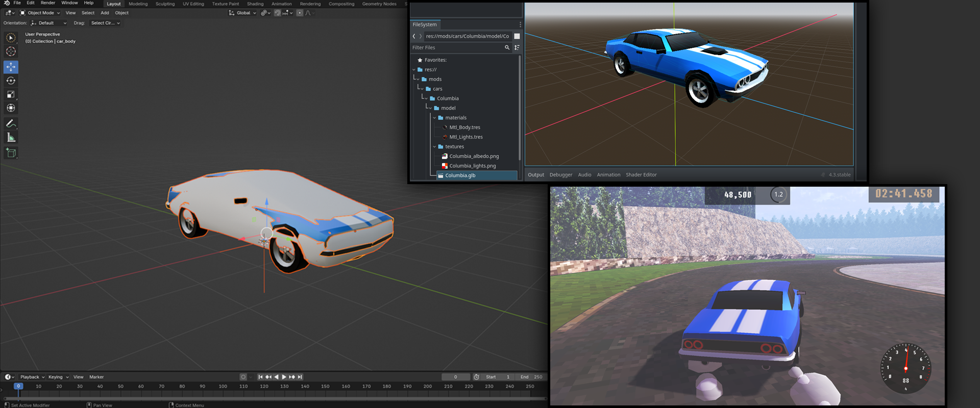Open the Shader Editor bottom panel
Viewport: 980px width, 408px height.
click(641, 174)
